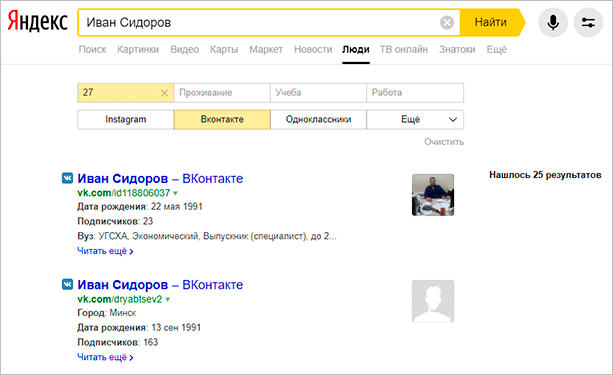
Task: Switch to the Видео tab
Action: click(185, 50)
